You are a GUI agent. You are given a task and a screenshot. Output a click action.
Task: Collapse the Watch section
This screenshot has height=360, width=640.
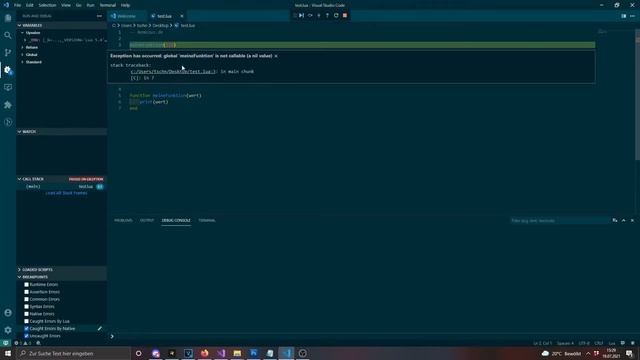[61, 132]
